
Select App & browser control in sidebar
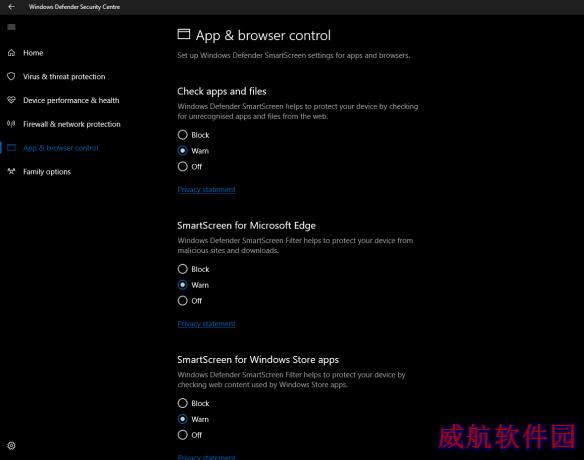click(61, 148)
